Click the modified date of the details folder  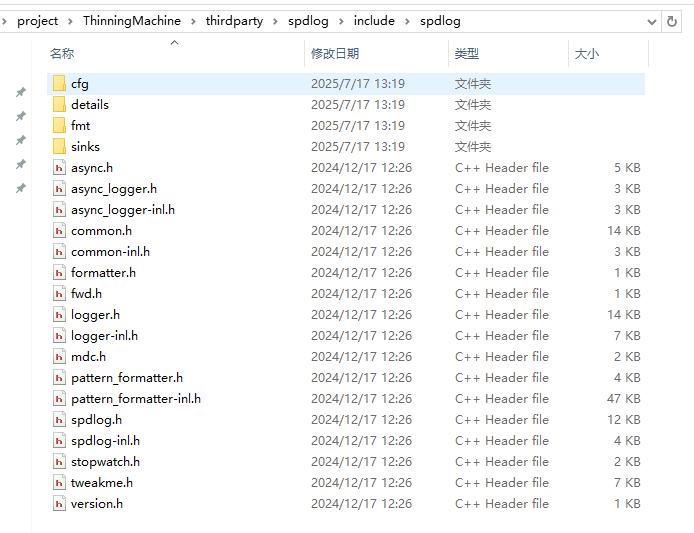358,104
